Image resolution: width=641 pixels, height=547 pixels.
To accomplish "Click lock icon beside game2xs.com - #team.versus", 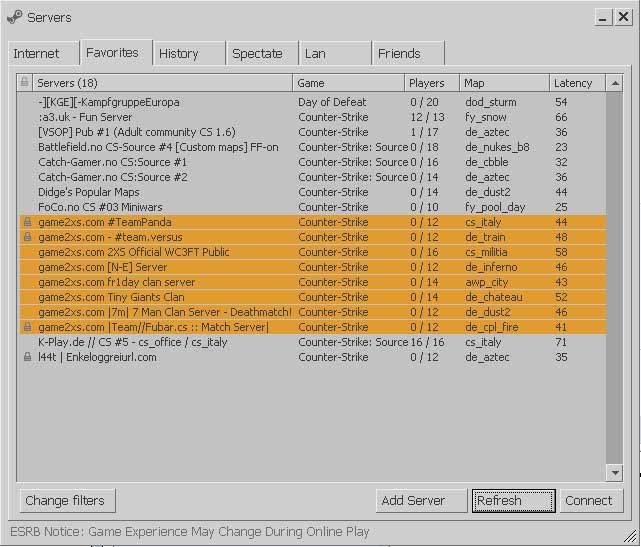I will 27,237.
